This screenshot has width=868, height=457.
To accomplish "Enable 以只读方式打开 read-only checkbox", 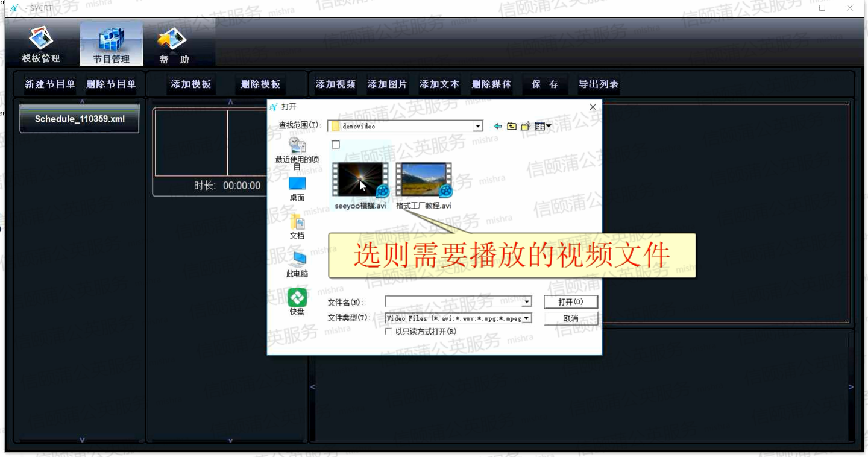I will coord(389,332).
